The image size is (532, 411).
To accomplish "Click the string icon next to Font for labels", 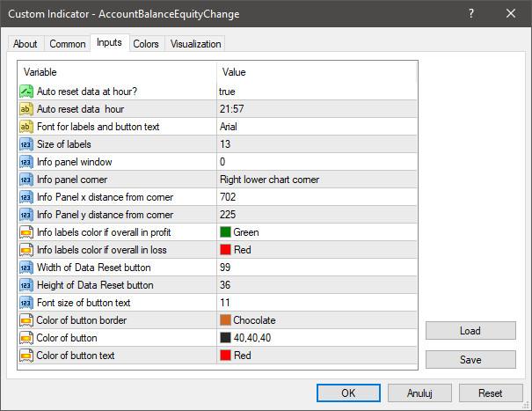I will [x=26, y=127].
